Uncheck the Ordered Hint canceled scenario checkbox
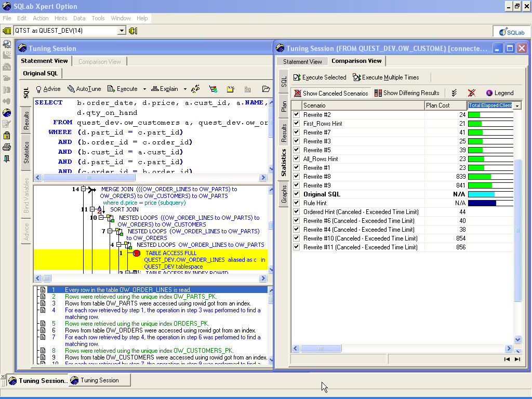The height and width of the screenshot is (399, 532). click(297, 212)
